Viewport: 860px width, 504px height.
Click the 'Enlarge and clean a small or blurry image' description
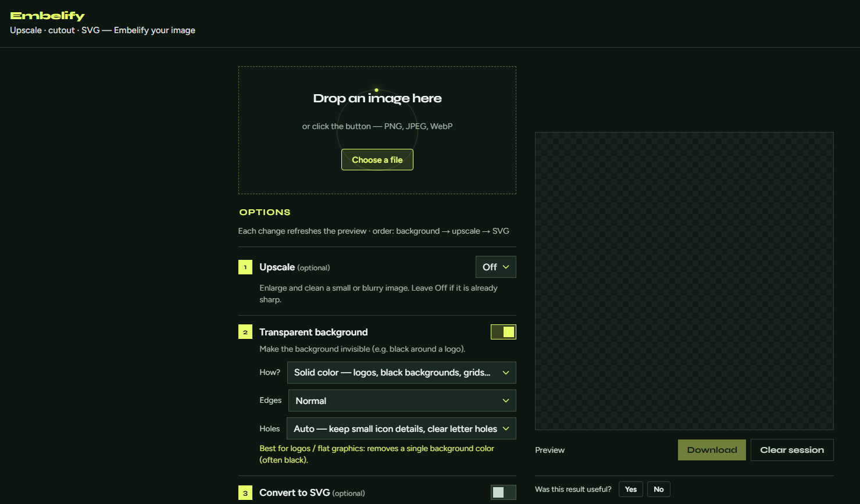(x=379, y=294)
